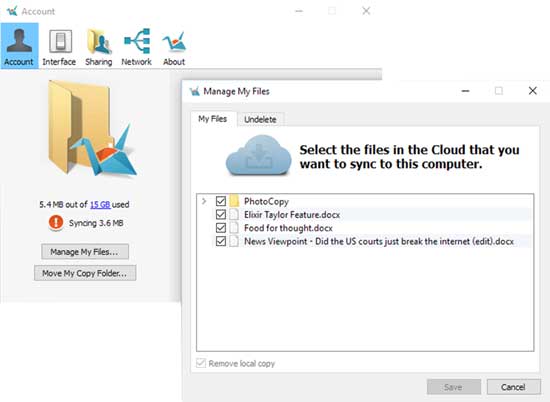The image size is (550, 402).
Task: Expand the PhotoCopy folder tree
Action: coord(204,201)
